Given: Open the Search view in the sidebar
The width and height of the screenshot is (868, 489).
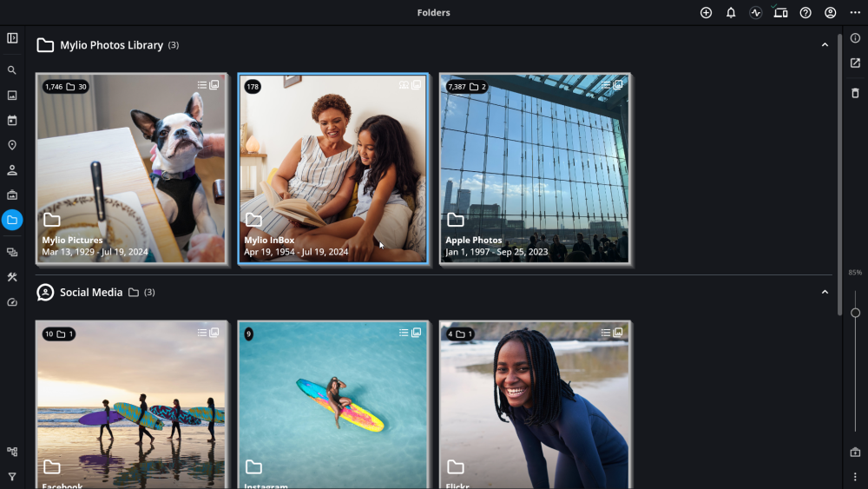Looking at the screenshot, I should pyautogui.click(x=12, y=70).
